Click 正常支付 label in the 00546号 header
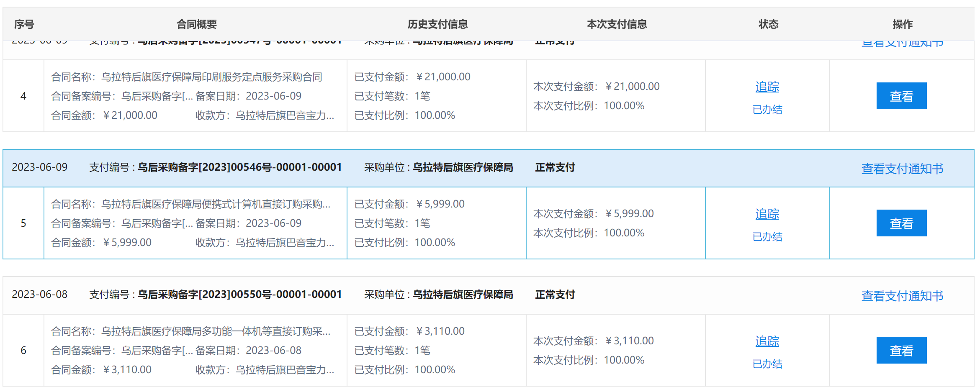 [x=555, y=167]
